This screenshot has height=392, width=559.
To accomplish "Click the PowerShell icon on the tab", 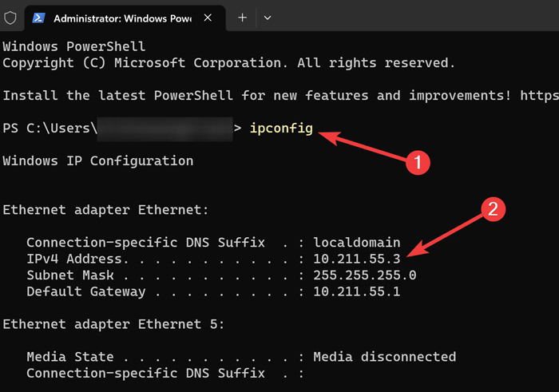I will [38, 18].
